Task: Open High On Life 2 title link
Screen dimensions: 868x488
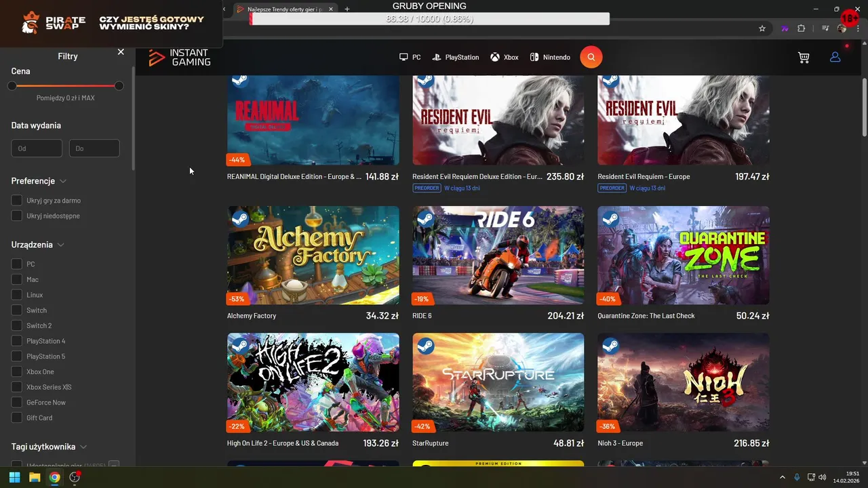Action: (x=283, y=443)
